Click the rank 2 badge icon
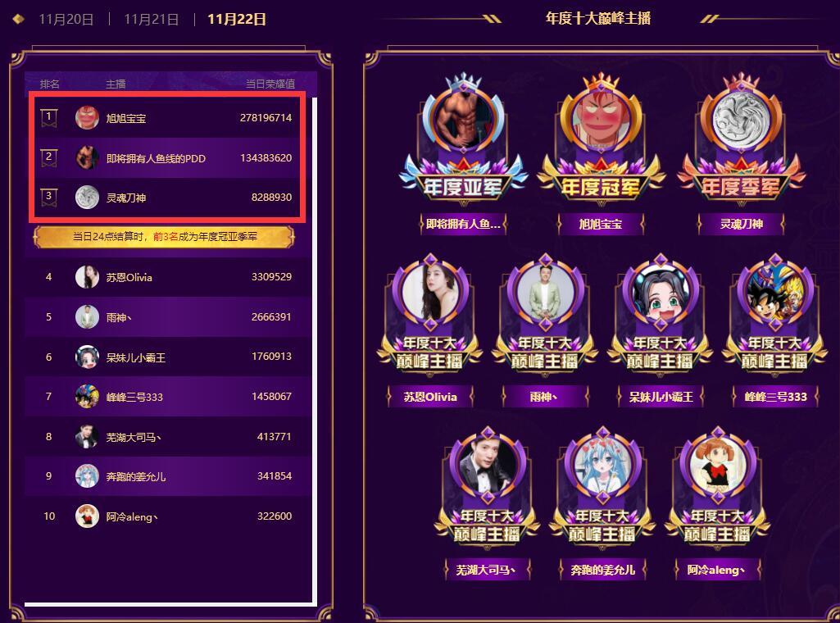840x623 pixels. (x=48, y=157)
